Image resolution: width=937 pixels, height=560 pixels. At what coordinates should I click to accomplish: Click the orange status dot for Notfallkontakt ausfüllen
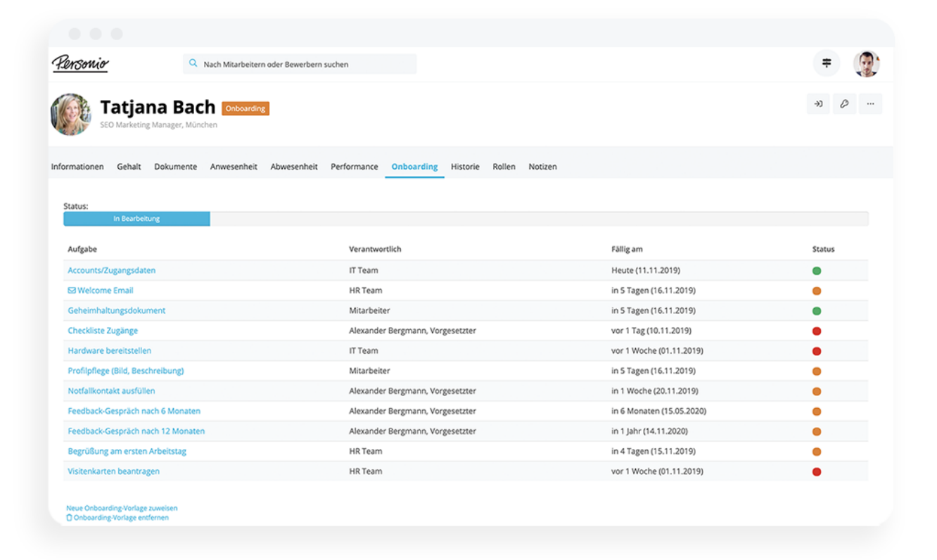pos(817,391)
